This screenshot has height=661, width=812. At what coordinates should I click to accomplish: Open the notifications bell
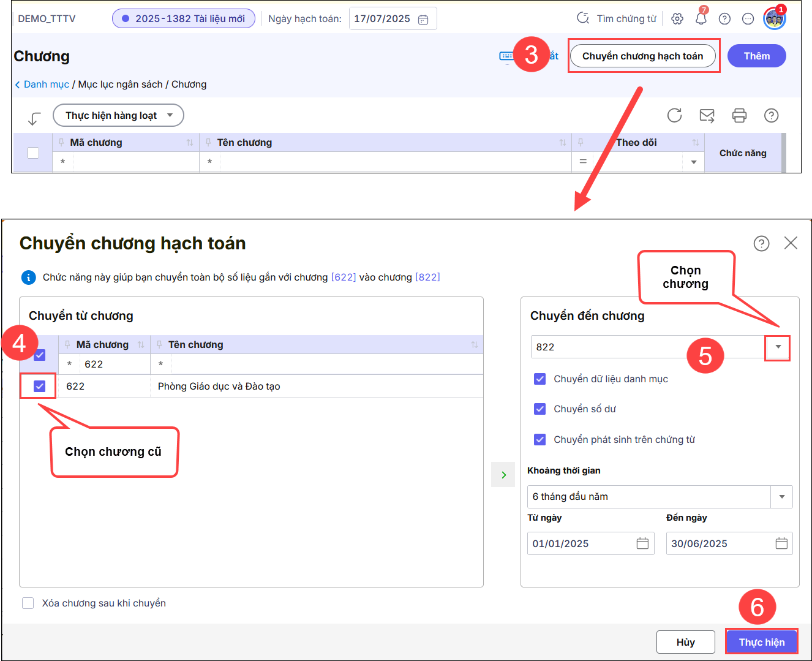pos(701,19)
